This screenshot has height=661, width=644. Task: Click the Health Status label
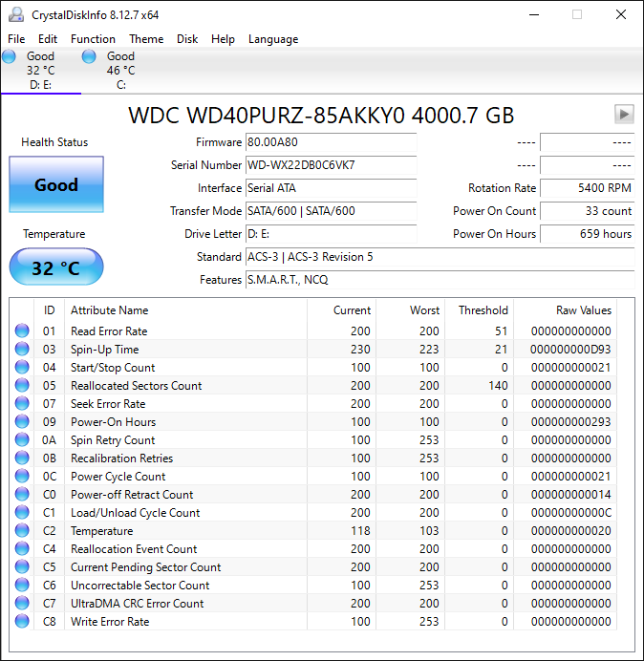point(54,142)
